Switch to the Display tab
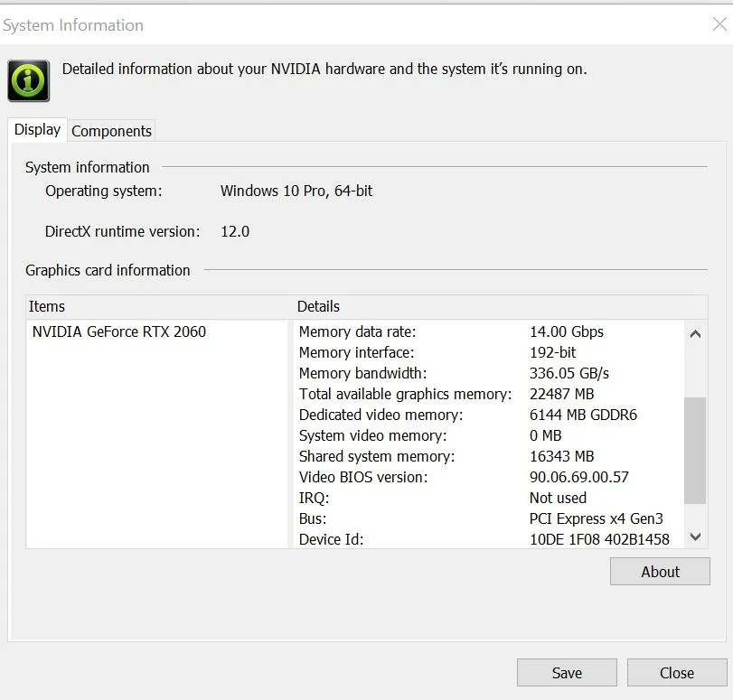Viewport: 733px width, 700px height. (37, 129)
